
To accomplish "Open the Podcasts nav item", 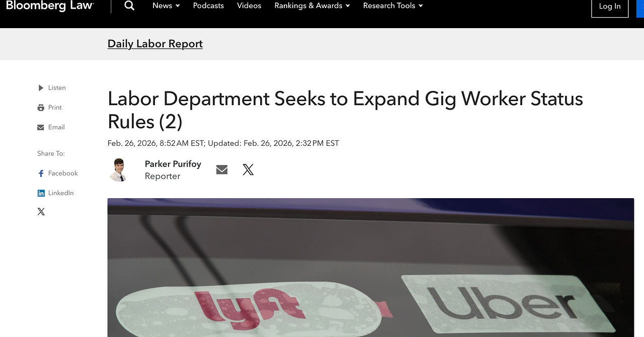I will pos(208,6).
